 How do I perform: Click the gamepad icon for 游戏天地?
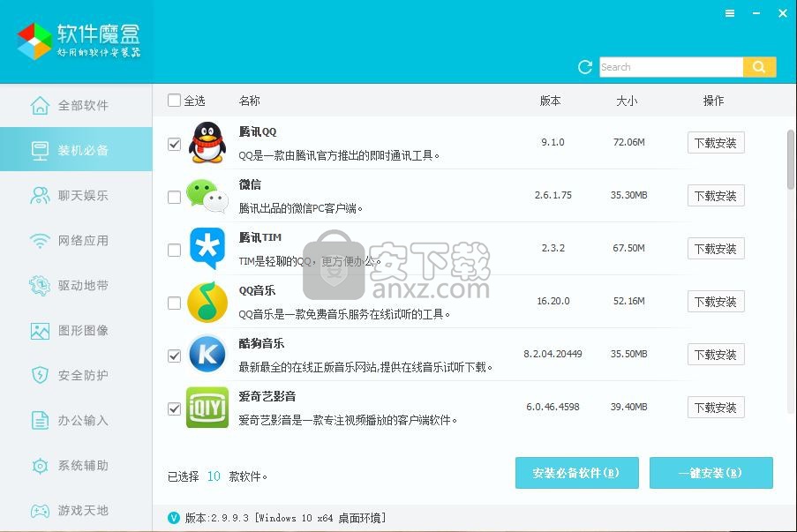(40, 511)
